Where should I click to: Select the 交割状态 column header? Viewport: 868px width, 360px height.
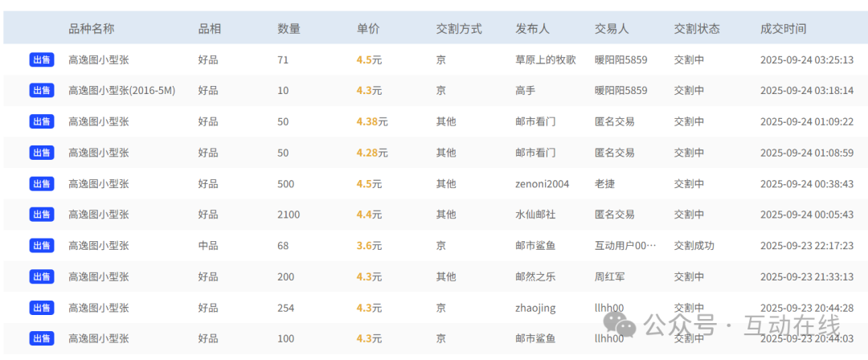click(x=696, y=29)
